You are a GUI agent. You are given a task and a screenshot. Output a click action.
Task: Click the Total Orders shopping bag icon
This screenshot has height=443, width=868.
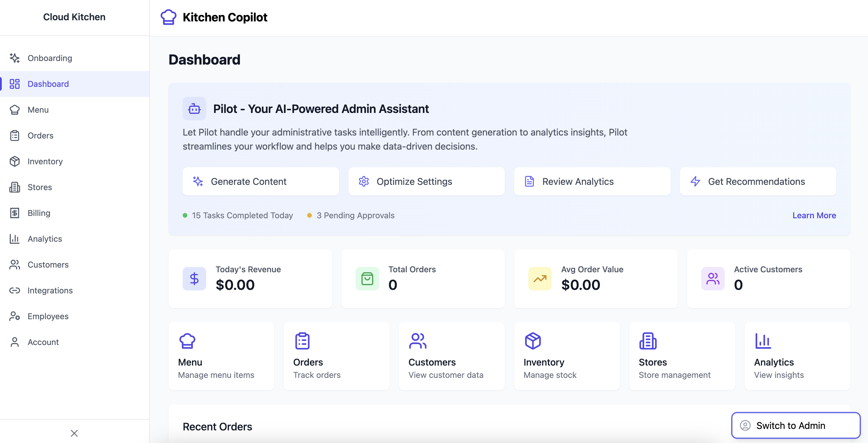tap(367, 279)
